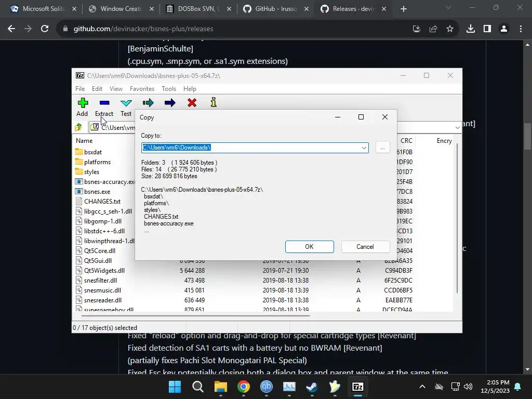The width and height of the screenshot is (532, 399).
Task: Open the Windows Start menu
Action: tap(175, 387)
